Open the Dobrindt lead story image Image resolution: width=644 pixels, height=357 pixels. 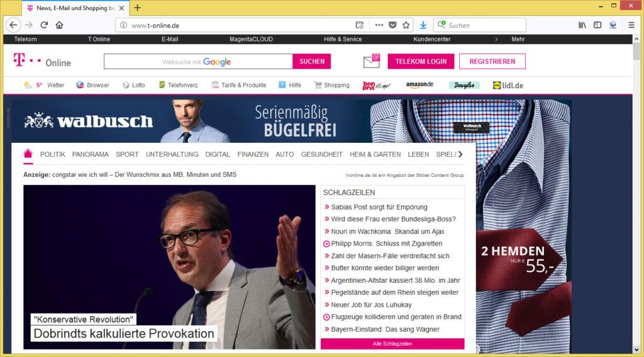tap(169, 267)
